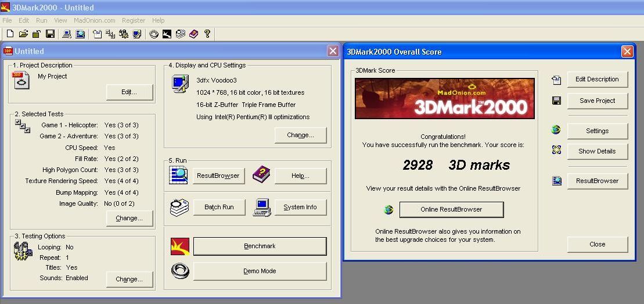Viewport: 644px width, 304px height.
Task: Click the globe icon beside Online ResultBrowser
Action: [x=388, y=210]
